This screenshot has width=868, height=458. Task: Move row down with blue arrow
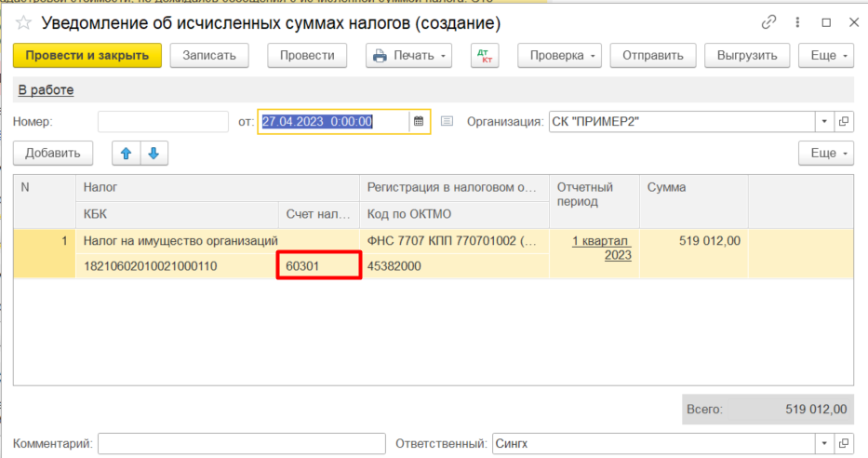pos(154,154)
